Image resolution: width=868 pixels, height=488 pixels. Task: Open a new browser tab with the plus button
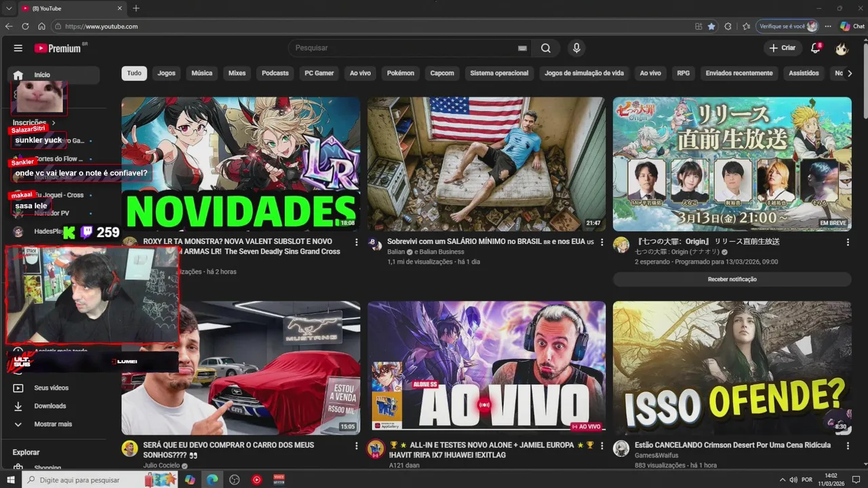coord(136,8)
